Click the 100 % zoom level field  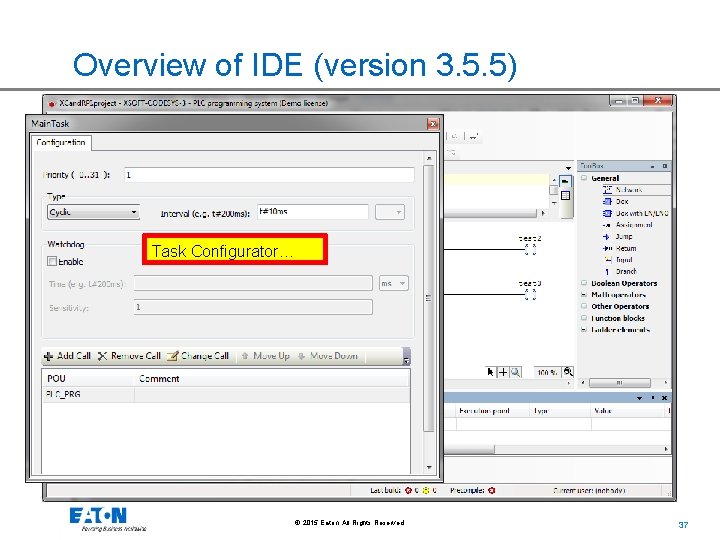(547, 372)
